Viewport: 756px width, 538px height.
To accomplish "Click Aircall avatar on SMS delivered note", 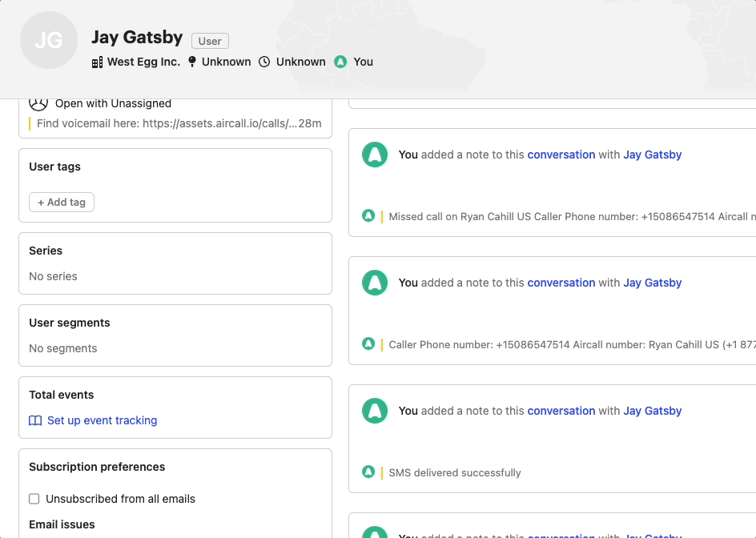I will [375, 411].
